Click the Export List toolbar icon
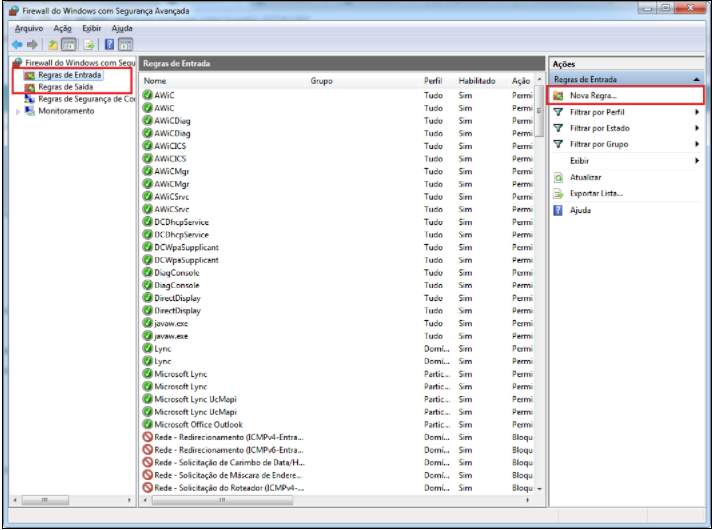The image size is (712, 530). [89, 45]
